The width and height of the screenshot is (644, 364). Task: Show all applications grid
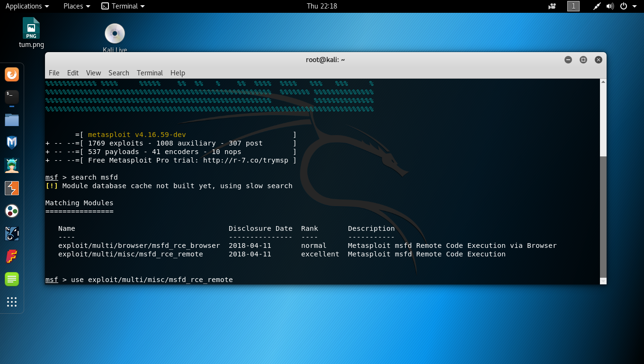click(x=12, y=302)
